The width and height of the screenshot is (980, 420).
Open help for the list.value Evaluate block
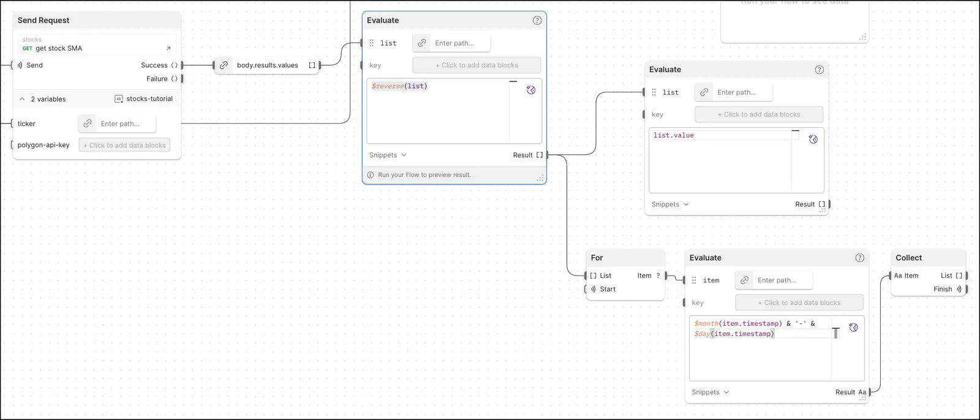(820, 70)
